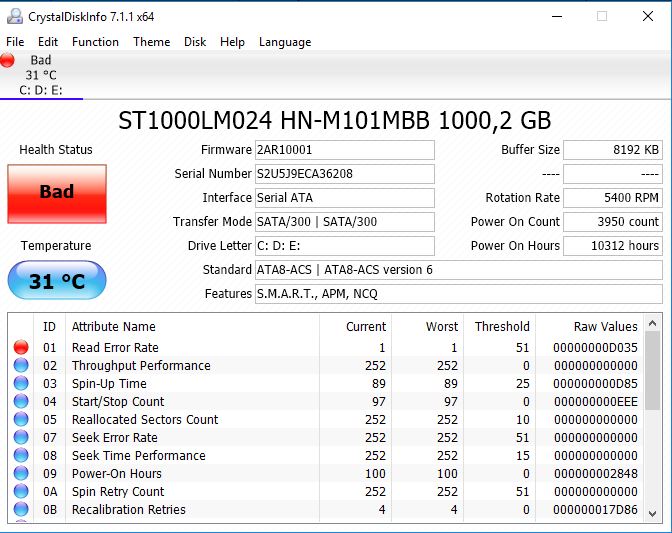Image resolution: width=672 pixels, height=533 pixels.
Task: Select the Spin-Up Time attribute name
Action: click(109, 383)
